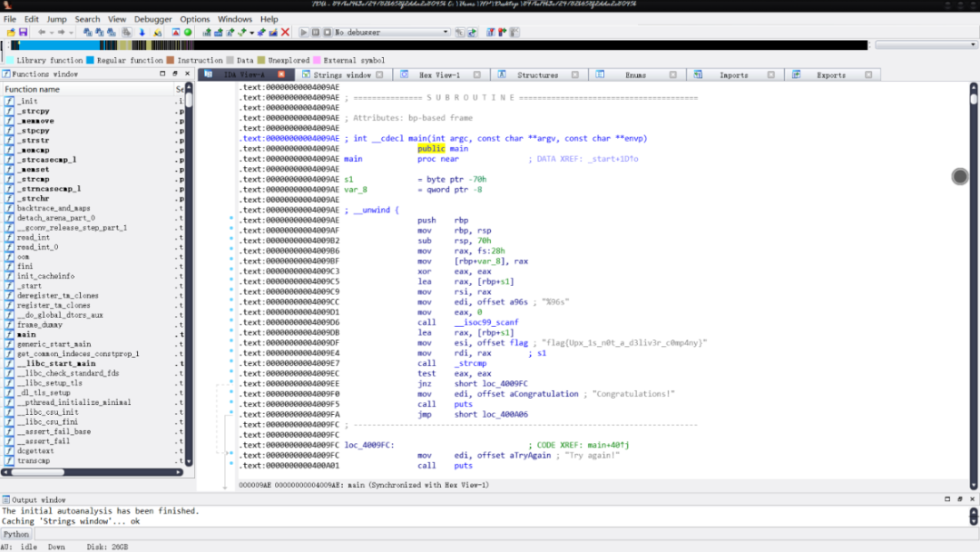Screen dimensions: 980x552
Task: Switch to the Strings window tab
Action: pyautogui.click(x=342, y=74)
